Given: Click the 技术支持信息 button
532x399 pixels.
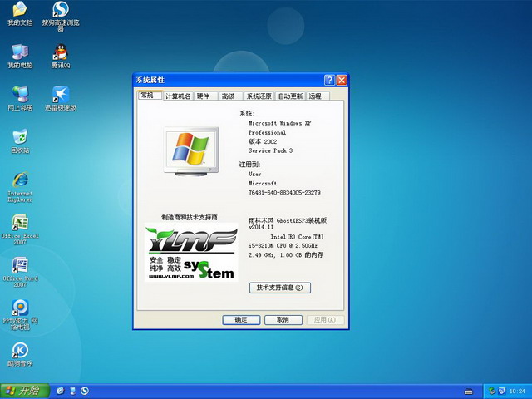Looking at the screenshot, I should click(279, 288).
